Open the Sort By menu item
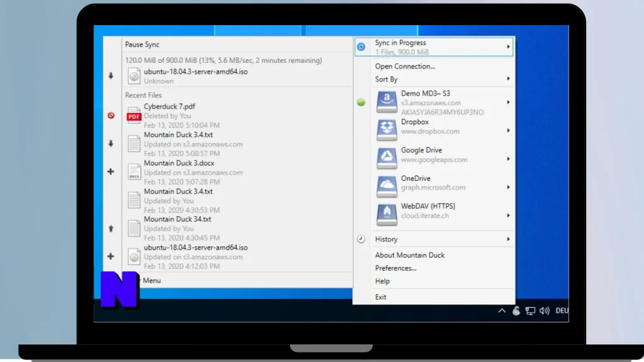 click(x=434, y=79)
